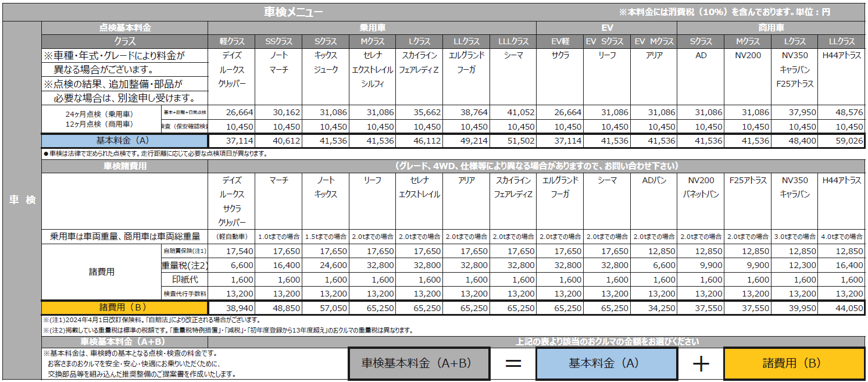Select the blue '基本料金（A）' formula box
The image size is (868, 382).
[607, 363]
